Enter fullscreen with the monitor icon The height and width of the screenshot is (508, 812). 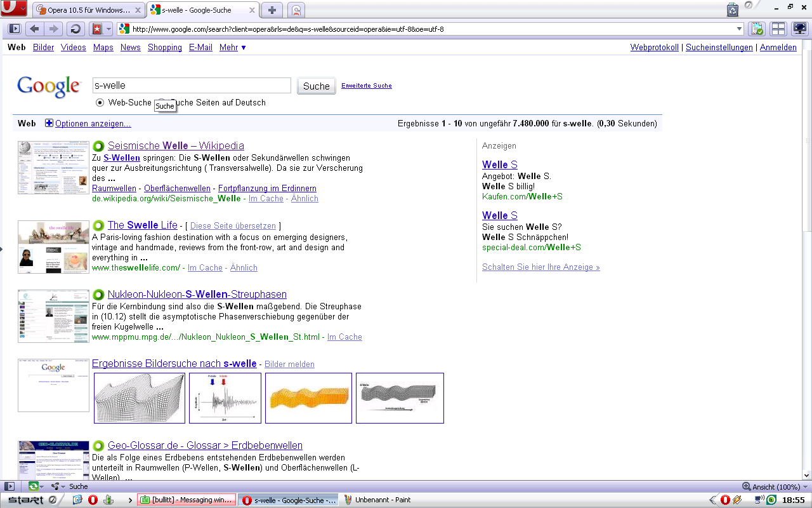799,29
